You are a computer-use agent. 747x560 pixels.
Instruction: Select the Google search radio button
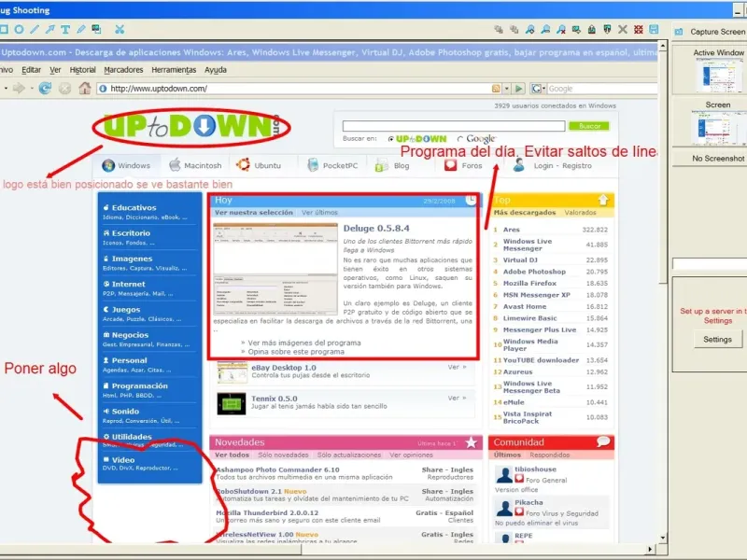459,139
